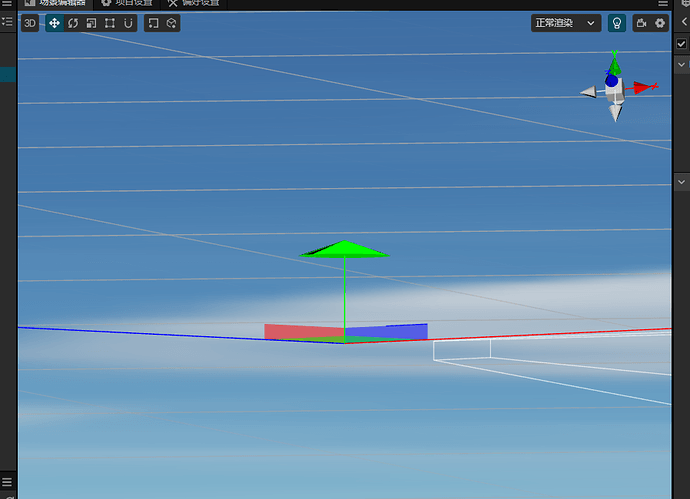Open the scene camera settings icon

642,23
